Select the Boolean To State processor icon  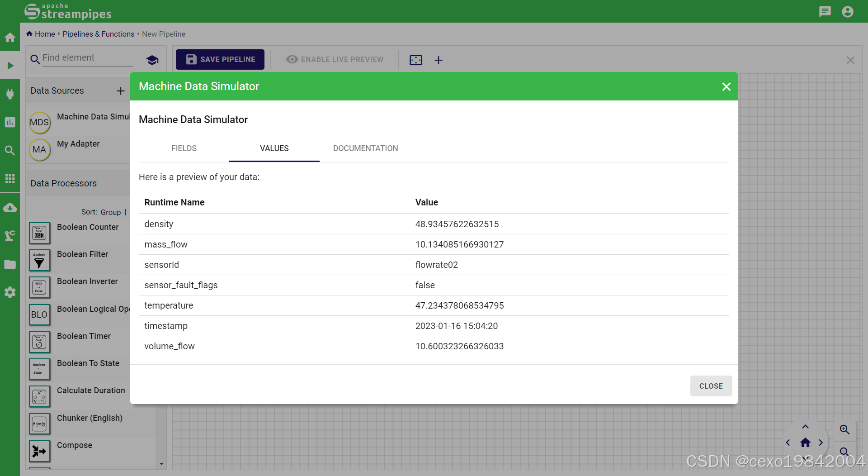click(40, 369)
